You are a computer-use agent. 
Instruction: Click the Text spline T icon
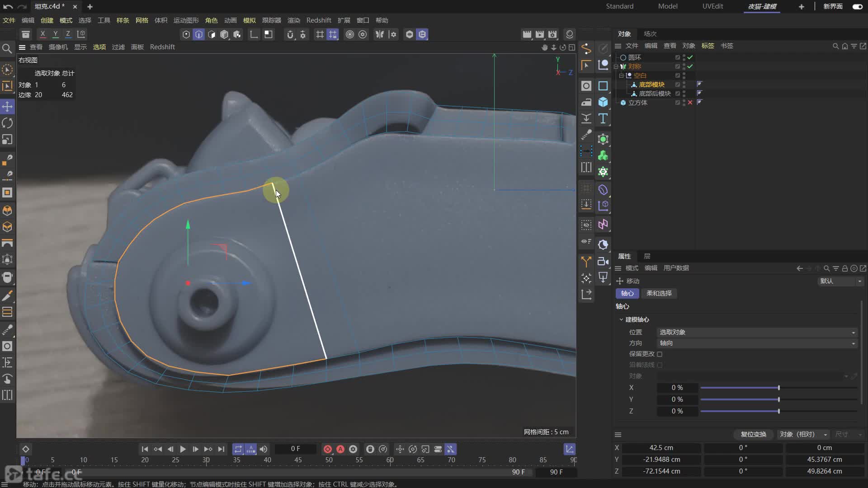[603, 118]
